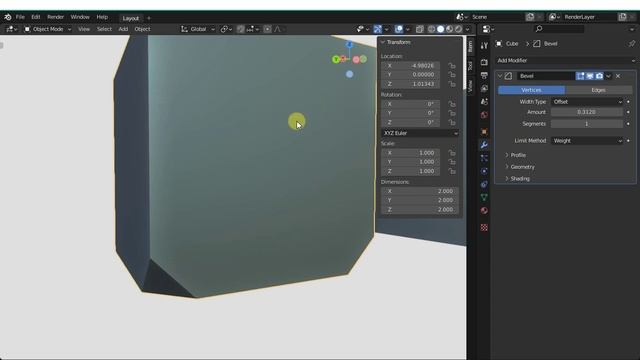Viewport: 640px width, 360px height.
Task: Click the viewport navigation gizmo Z axis
Action: pyautogui.click(x=349, y=44)
